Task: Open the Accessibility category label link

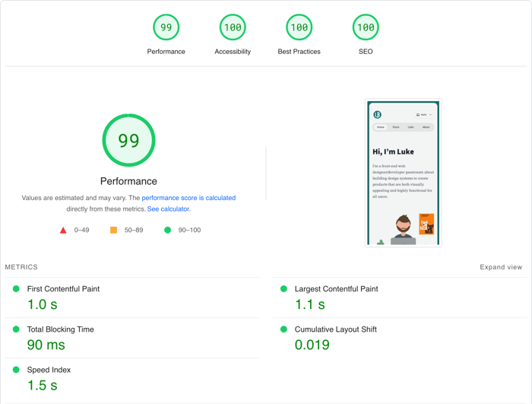Action: tap(233, 52)
